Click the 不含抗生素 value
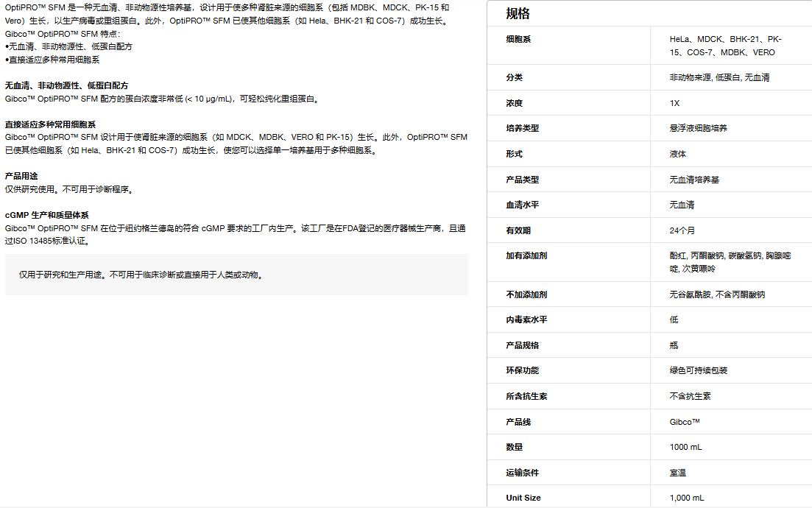Viewport: 812px width, 508px height. pyautogui.click(x=690, y=397)
